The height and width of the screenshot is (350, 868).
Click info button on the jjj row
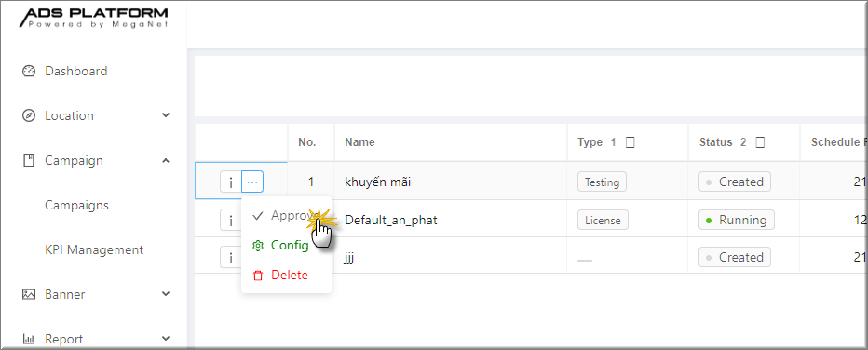pos(230,257)
